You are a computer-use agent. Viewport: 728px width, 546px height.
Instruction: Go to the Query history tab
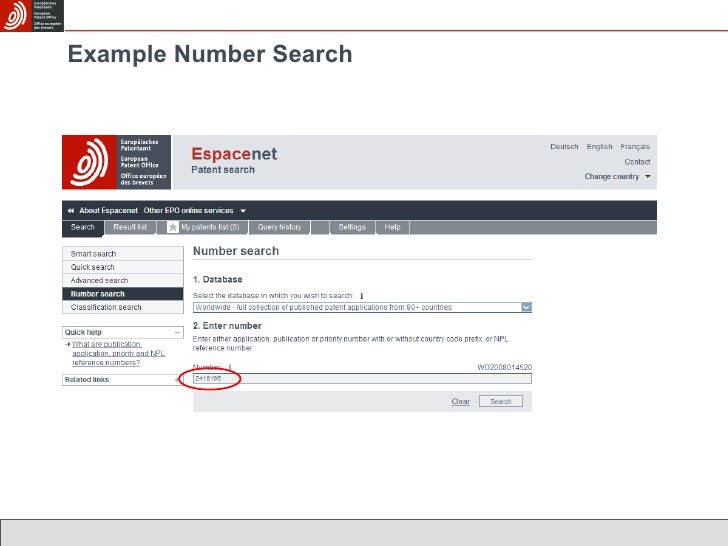point(280,227)
